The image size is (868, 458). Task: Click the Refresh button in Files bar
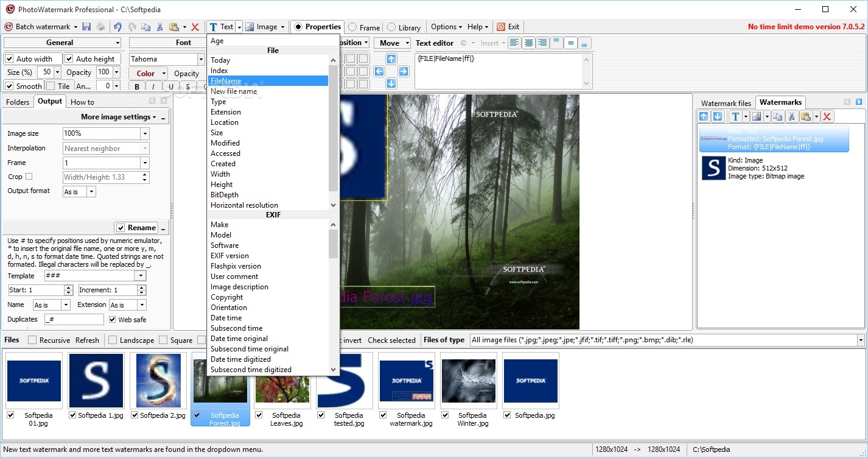point(87,340)
